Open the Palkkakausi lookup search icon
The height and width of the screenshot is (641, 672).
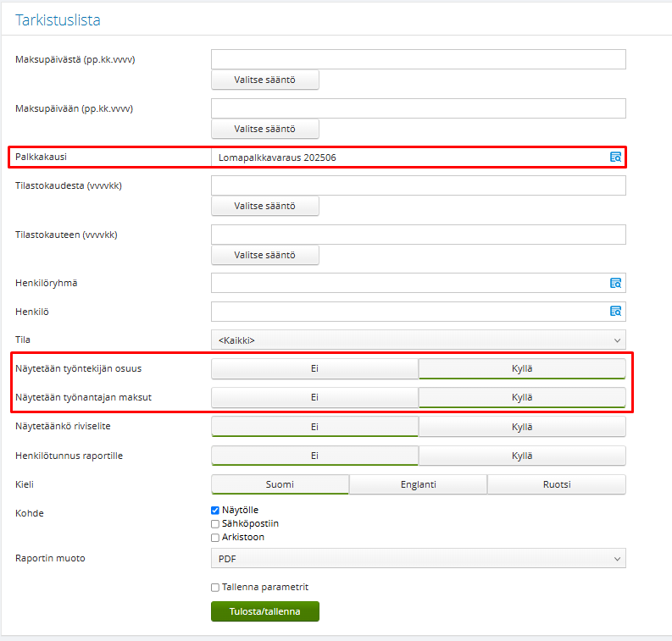pyautogui.click(x=615, y=157)
